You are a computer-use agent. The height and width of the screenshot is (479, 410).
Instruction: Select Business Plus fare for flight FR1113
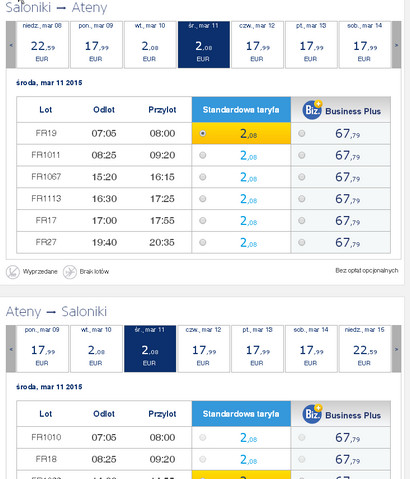click(x=302, y=199)
